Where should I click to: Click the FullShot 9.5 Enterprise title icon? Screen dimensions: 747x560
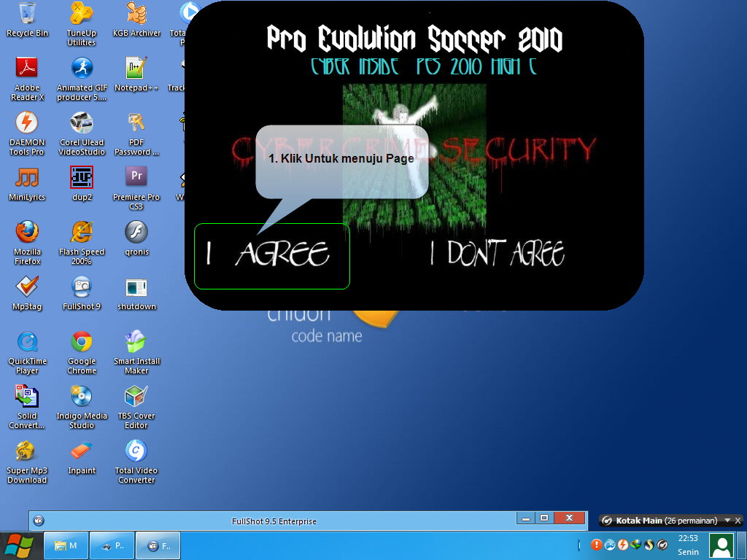[39, 521]
